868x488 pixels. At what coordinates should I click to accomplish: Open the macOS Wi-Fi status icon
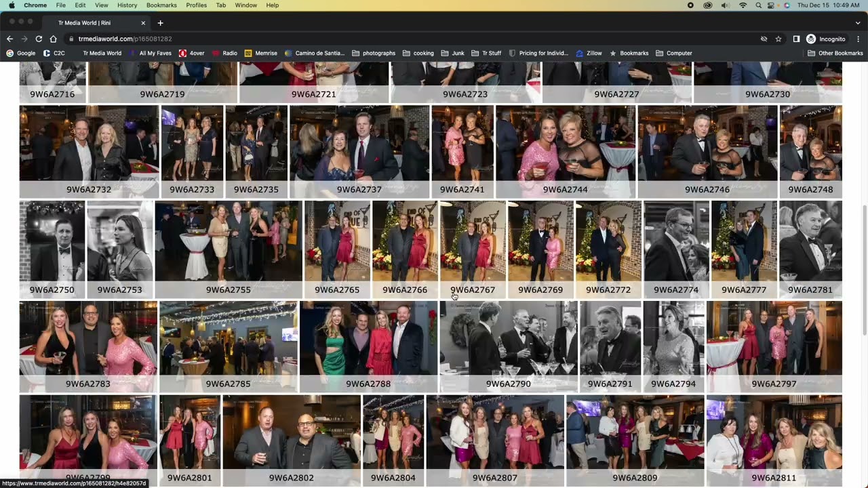pyautogui.click(x=743, y=5)
